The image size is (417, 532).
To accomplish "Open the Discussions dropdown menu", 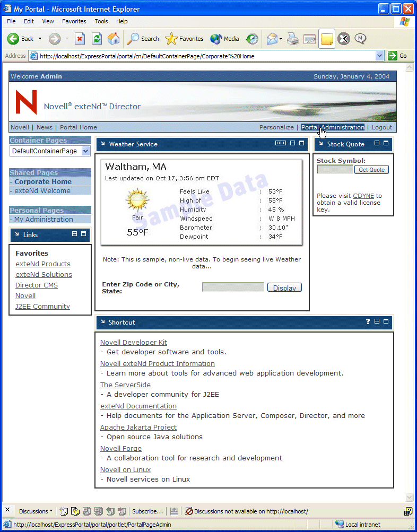I will coord(36,511).
